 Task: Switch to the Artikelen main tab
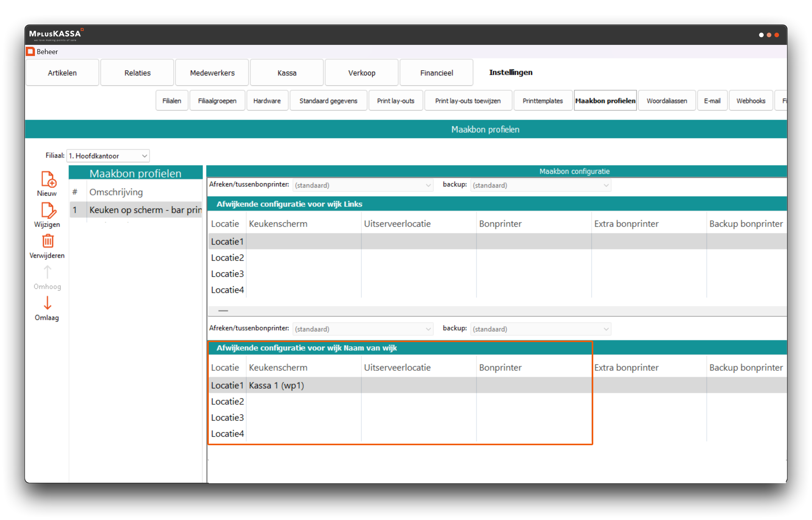[x=62, y=73]
